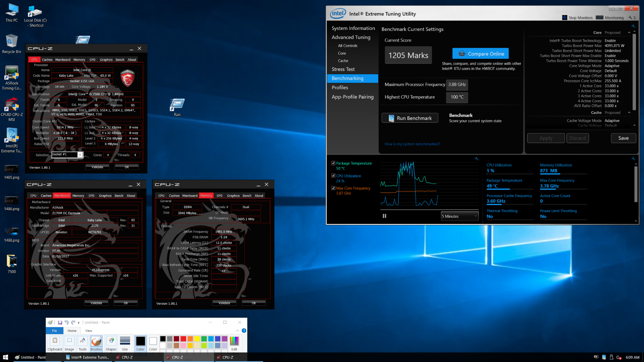Collapse the Core proposed section
Image resolution: width=644 pixels, height=362 pixels.
[629, 33]
